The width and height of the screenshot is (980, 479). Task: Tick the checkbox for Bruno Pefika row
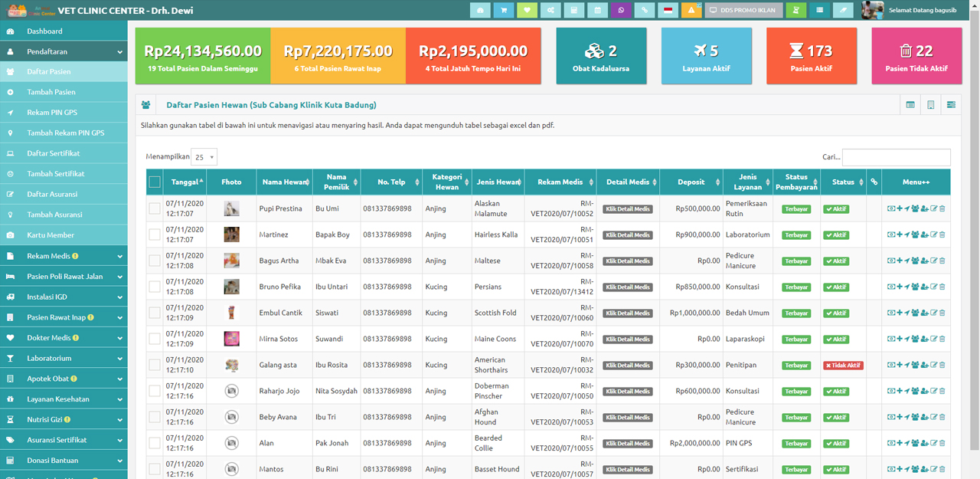point(155,287)
